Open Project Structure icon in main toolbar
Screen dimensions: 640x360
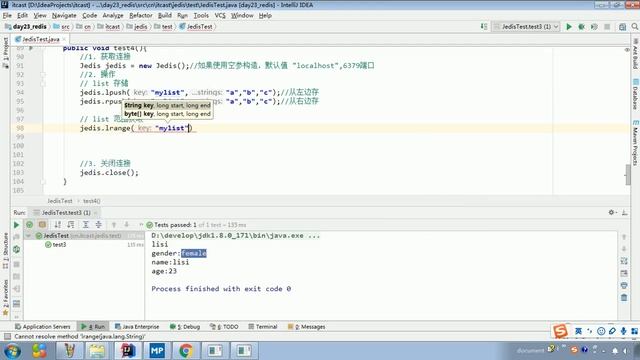622,27
